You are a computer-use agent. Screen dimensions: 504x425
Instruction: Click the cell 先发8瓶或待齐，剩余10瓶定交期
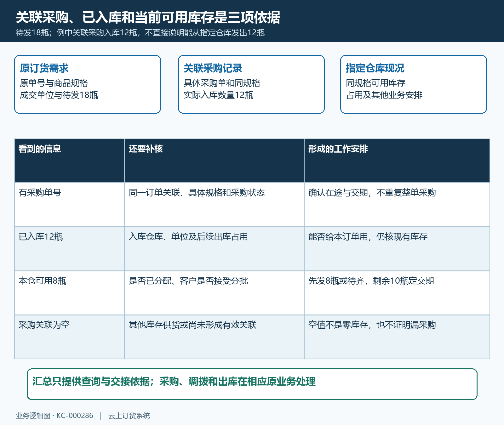pos(397,293)
